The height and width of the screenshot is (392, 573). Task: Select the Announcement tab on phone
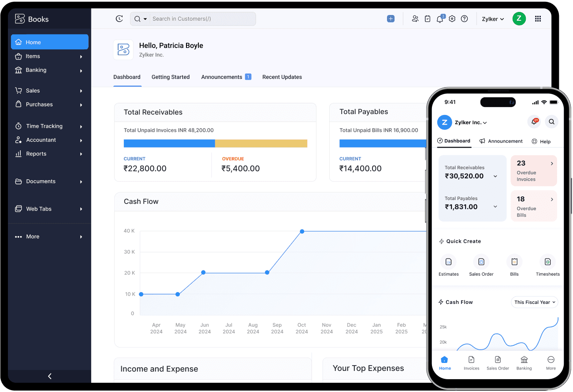pyautogui.click(x=501, y=141)
